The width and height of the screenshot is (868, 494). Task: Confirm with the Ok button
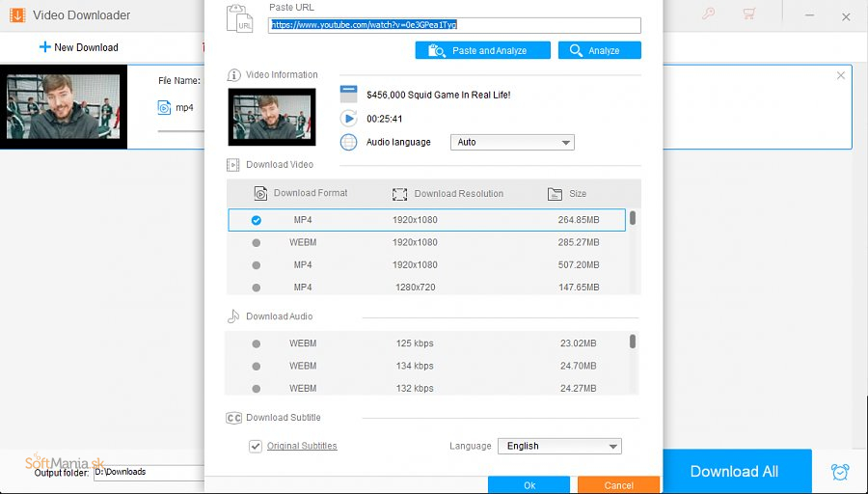coord(529,485)
